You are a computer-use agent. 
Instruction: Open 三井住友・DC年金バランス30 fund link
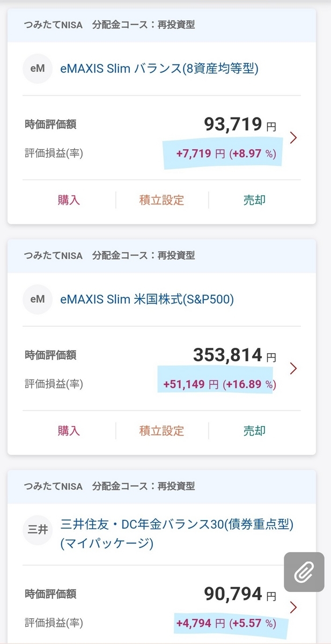(x=177, y=533)
